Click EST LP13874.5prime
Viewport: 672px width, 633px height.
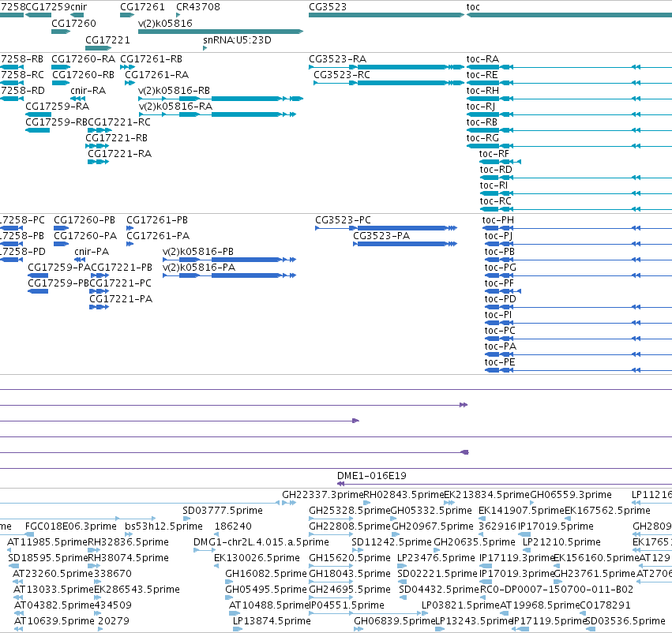(272, 620)
